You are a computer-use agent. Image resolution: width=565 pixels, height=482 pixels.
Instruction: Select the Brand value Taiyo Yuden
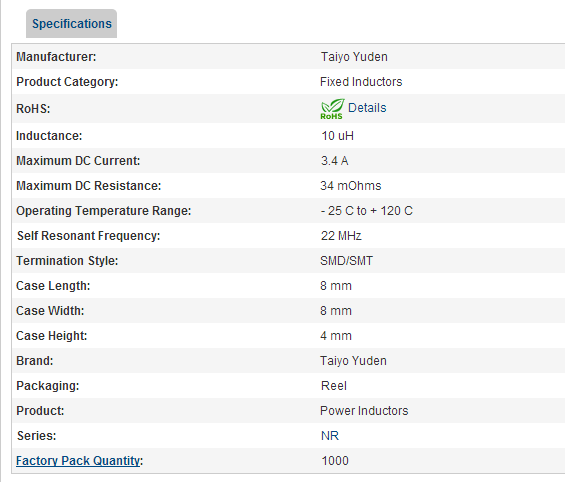click(x=353, y=361)
